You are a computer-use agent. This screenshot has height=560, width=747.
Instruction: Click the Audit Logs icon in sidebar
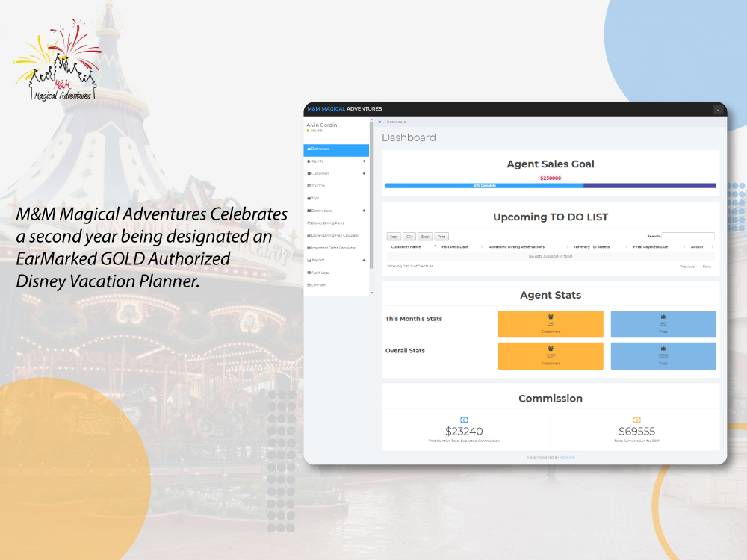tap(309, 273)
